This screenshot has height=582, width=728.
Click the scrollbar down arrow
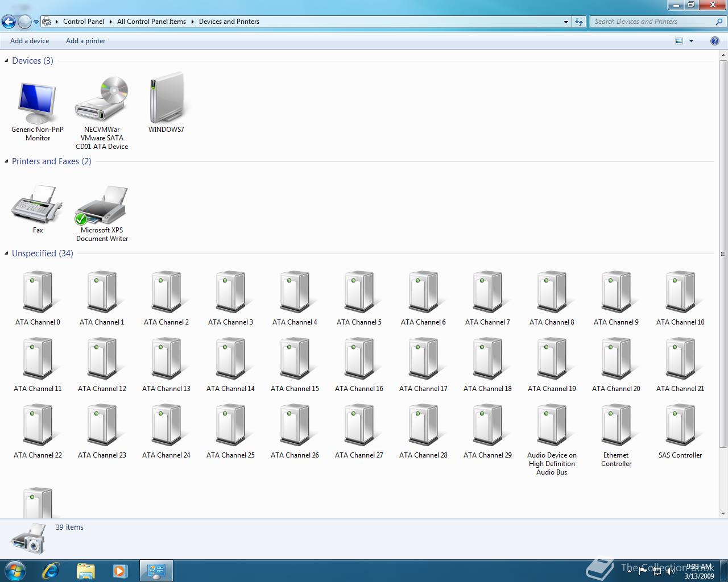pyautogui.click(x=723, y=514)
